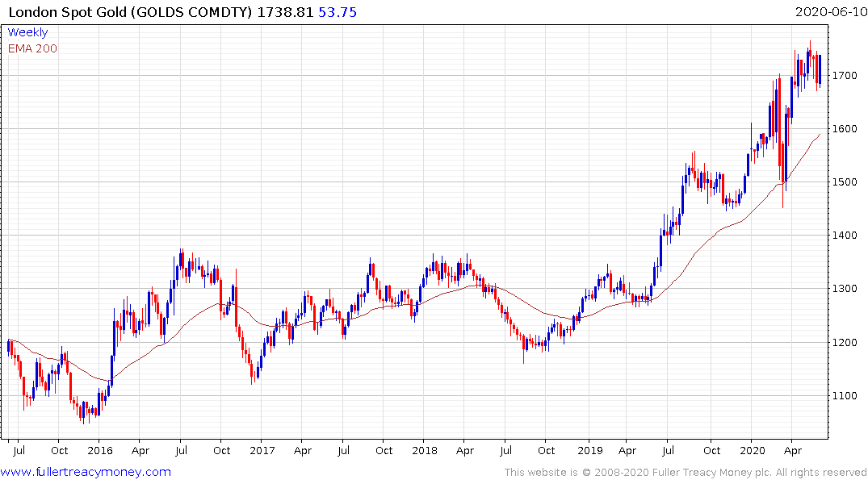Click the 53.75 price change value
The height and width of the screenshot is (484, 868).
click(x=338, y=12)
